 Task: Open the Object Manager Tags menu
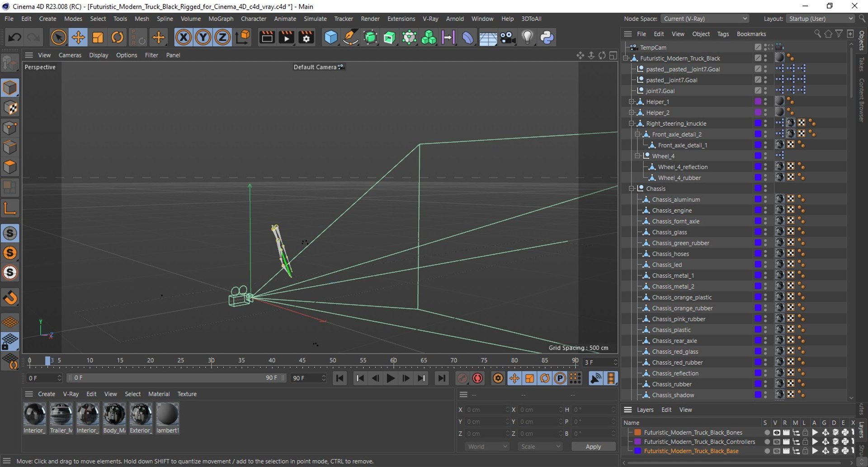(723, 34)
